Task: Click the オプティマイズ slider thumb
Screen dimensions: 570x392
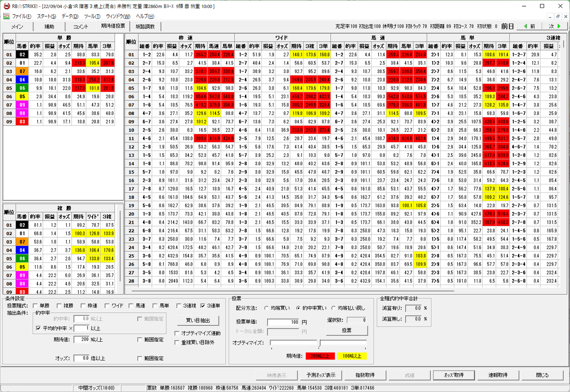Action: pos(319,343)
